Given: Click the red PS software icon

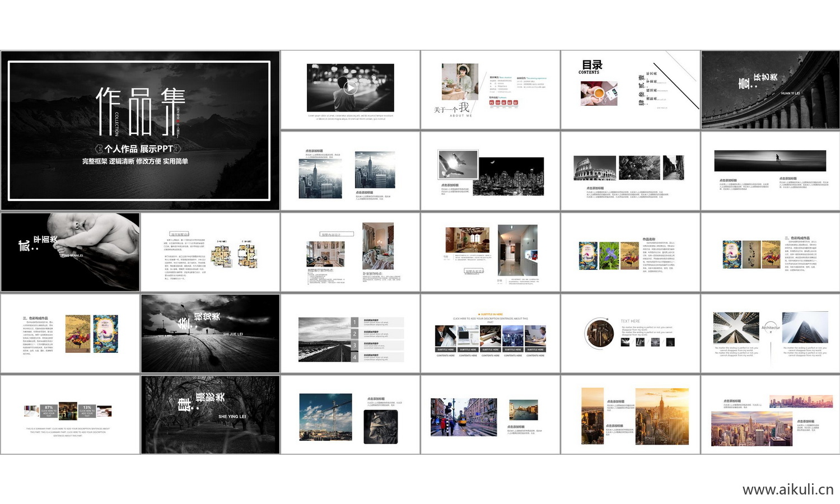Looking at the screenshot, I should tap(492, 102).
